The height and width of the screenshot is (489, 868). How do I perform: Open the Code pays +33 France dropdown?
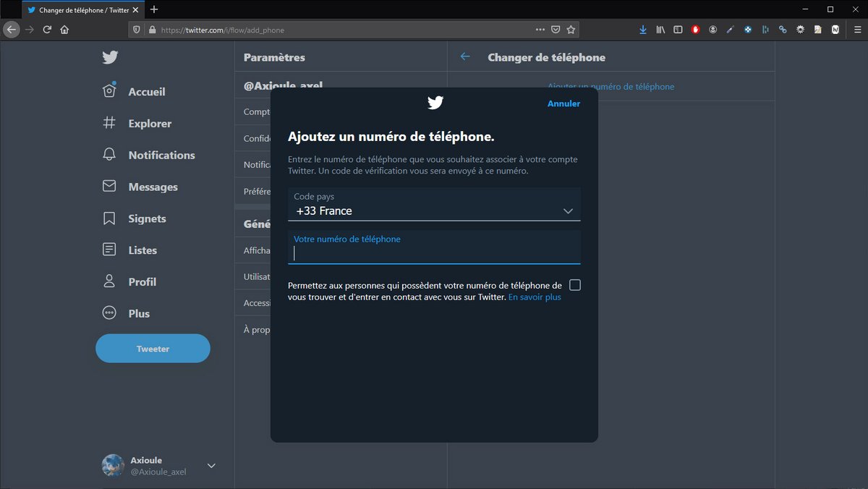tap(434, 204)
